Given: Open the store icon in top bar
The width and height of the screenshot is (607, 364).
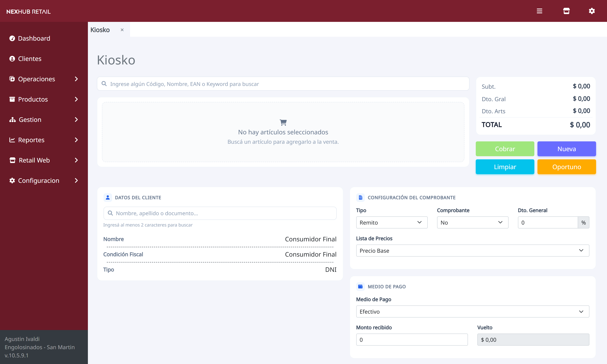Looking at the screenshot, I should coord(566,11).
